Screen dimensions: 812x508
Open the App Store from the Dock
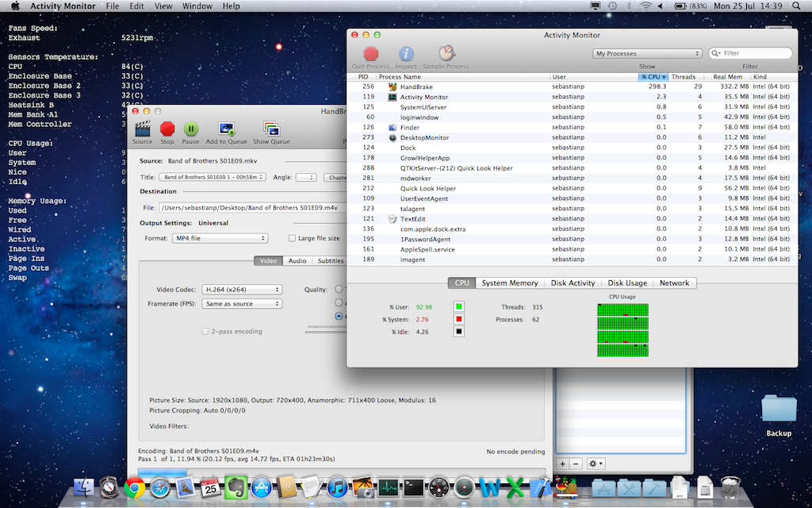tap(262, 488)
